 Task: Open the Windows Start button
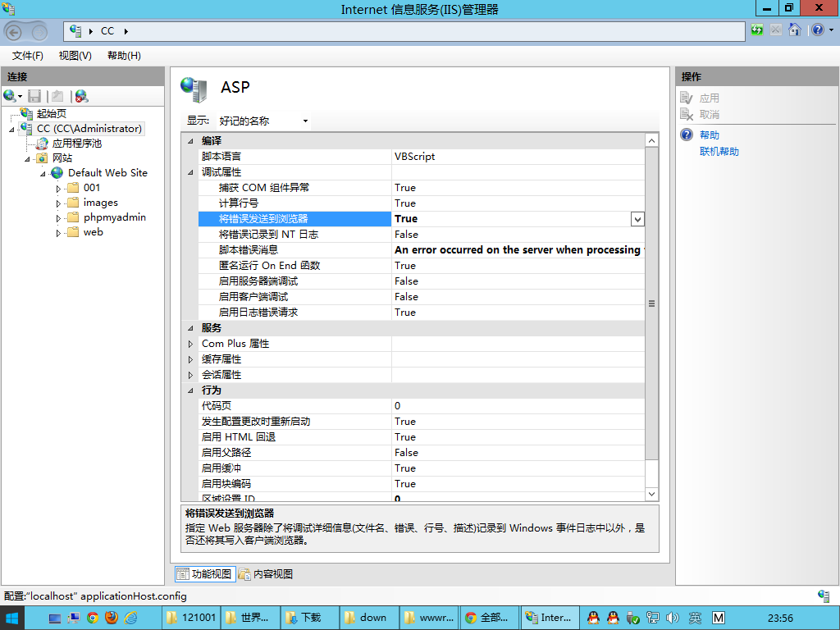click(11, 618)
